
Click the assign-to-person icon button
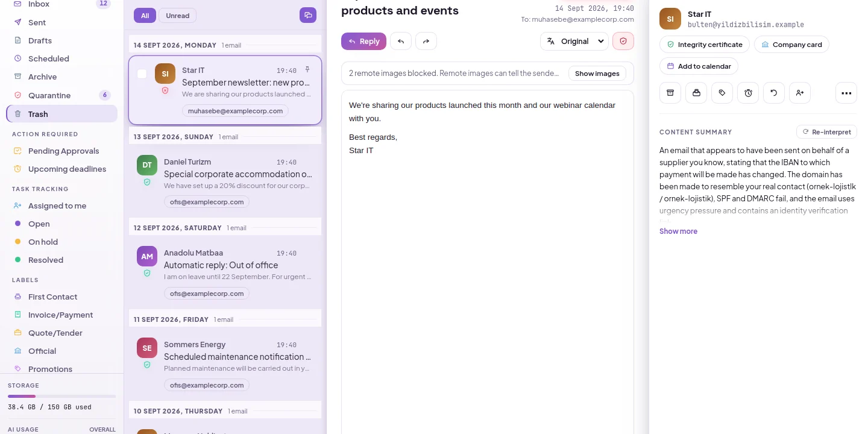(x=800, y=93)
